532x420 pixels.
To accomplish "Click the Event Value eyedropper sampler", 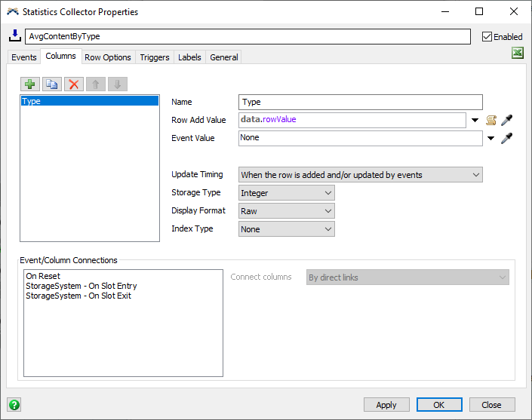I will [507, 138].
